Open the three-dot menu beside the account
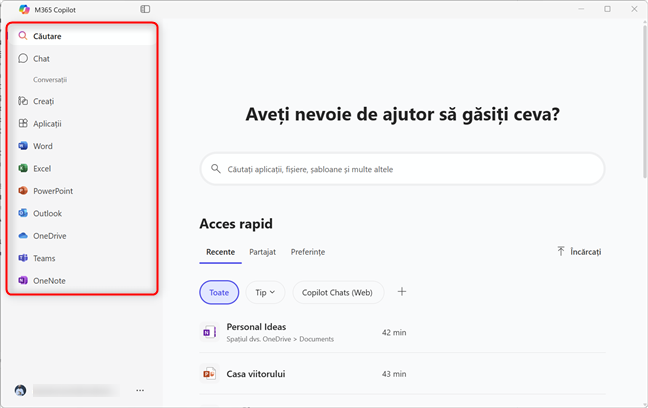Viewport: 648px width, 408px height. [140, 390]
